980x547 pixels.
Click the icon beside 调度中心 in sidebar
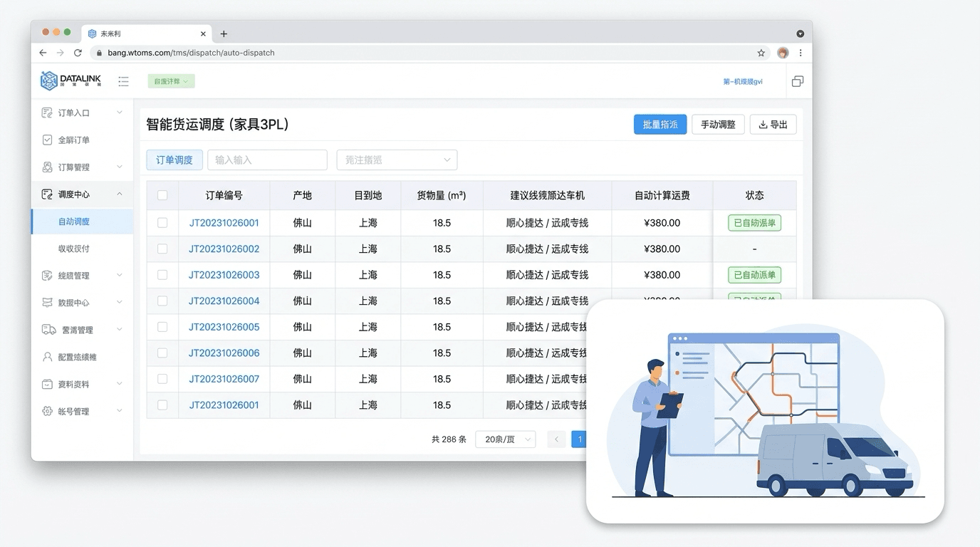pos(47,194)
